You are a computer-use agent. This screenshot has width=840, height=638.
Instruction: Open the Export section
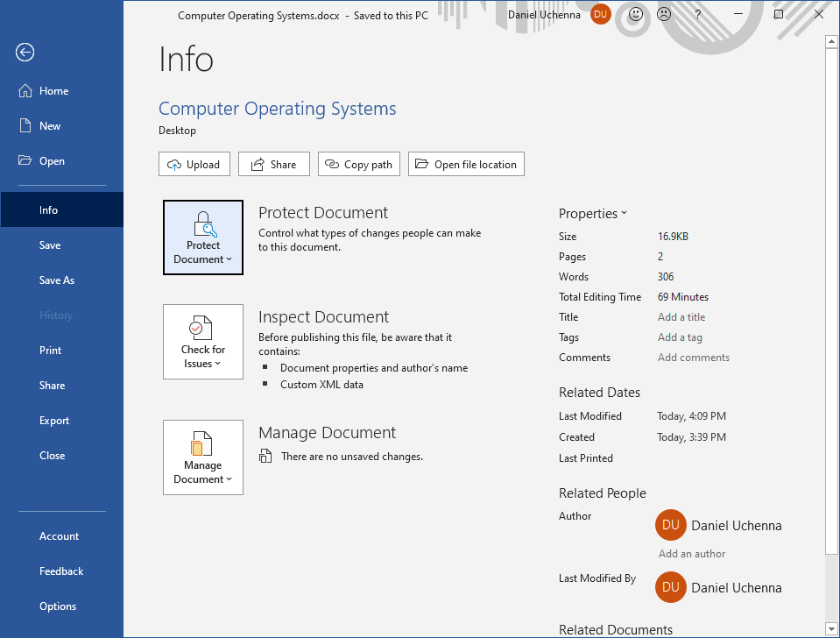54,420
